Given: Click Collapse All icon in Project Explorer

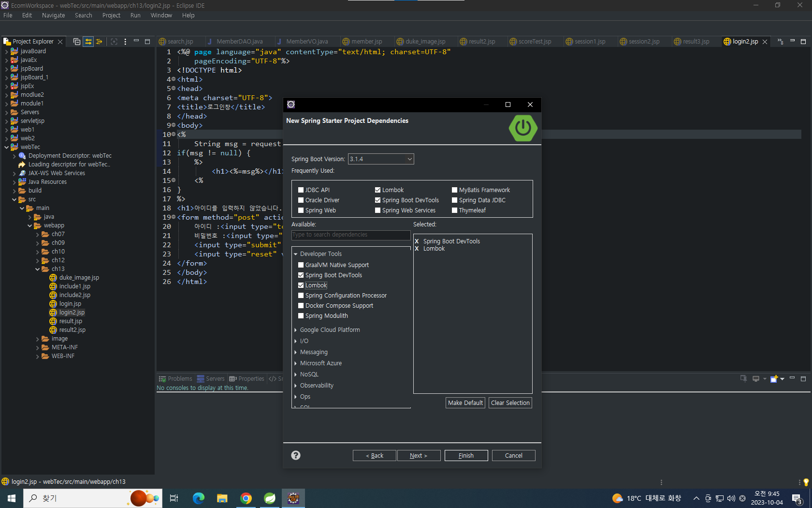Looking at the screenshot, I should coord(77,42).
